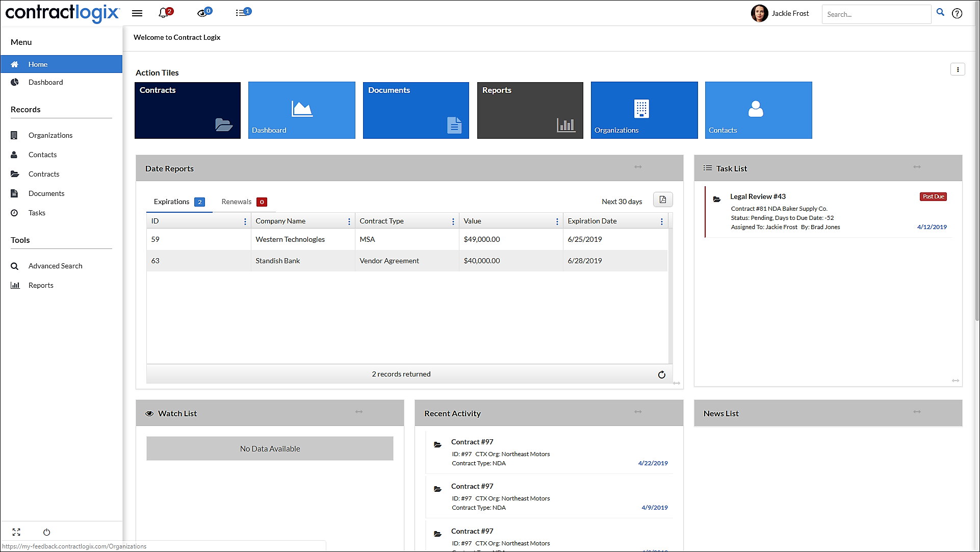Click the Past Due badge
The height and width of the screenshot is (552, 980).
[x=933, y=196]
